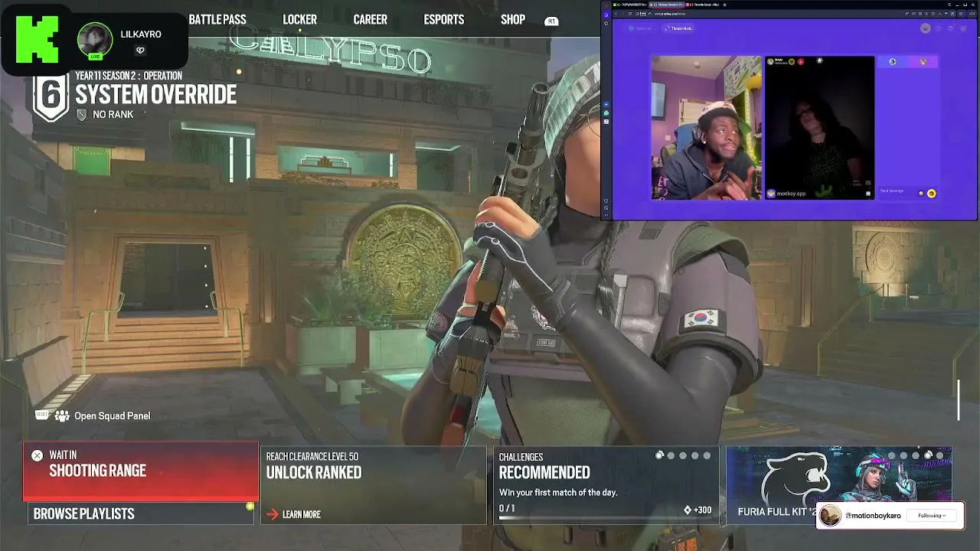Enable Theater Mode in the Monkey browser window
Viewport: 980px width, 551px height.
[x=678, y=28]
